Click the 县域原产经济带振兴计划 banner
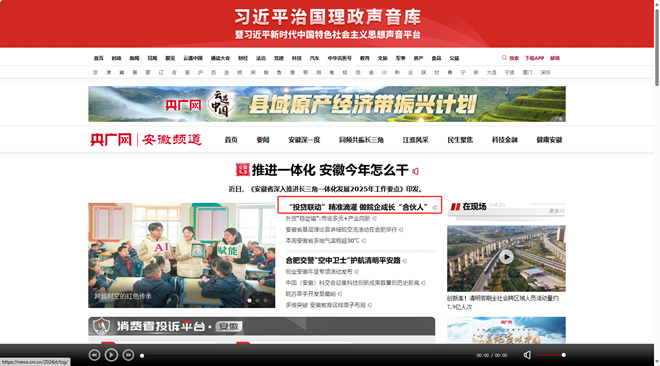660x366 pixels. pos(327,104)
